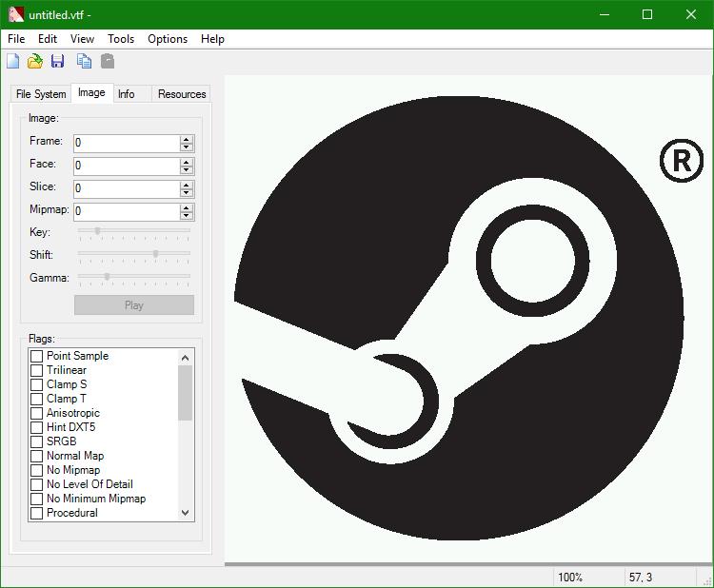Open the Help menu
This screenshot has height=588, width=714.
tap(212, 39)
